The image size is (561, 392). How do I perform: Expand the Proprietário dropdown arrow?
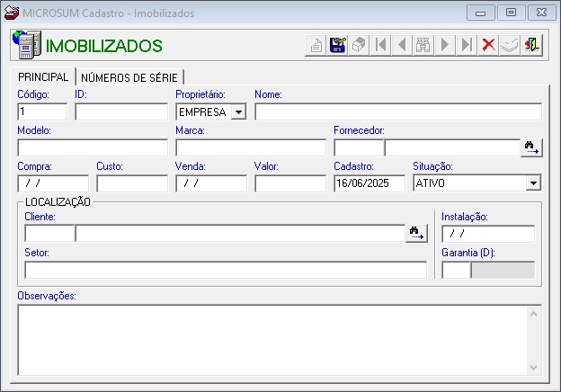[x=238, y=112]
